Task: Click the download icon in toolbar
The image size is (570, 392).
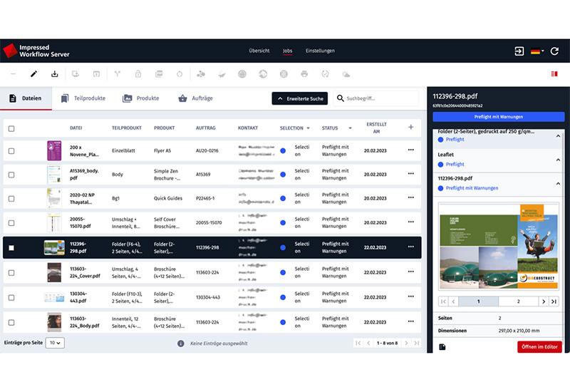Action: 55,73
